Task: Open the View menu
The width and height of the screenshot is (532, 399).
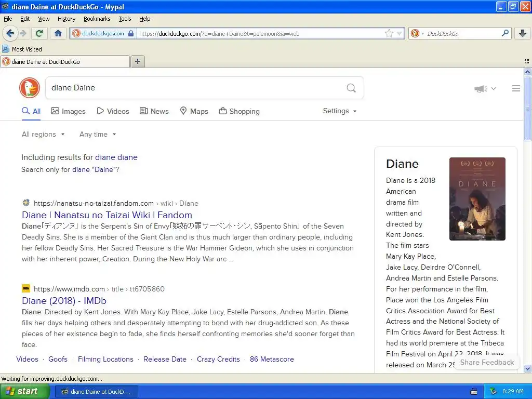Action: [x=44, y=19]
